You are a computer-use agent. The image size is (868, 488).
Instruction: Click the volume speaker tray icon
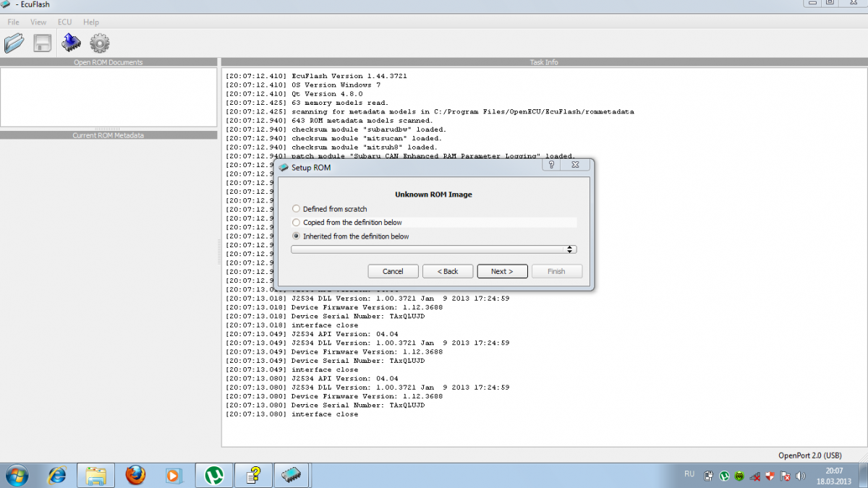click(x=801, y=476)
